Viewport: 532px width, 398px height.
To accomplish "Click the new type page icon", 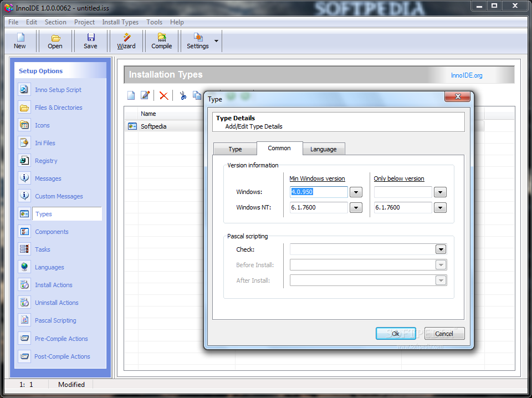I will click(131, 95).
